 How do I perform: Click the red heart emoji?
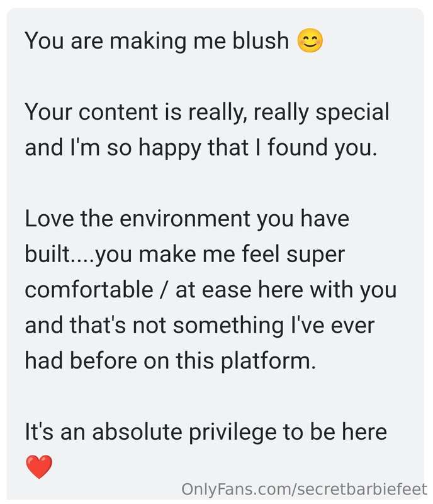click(x=39, y=467)
